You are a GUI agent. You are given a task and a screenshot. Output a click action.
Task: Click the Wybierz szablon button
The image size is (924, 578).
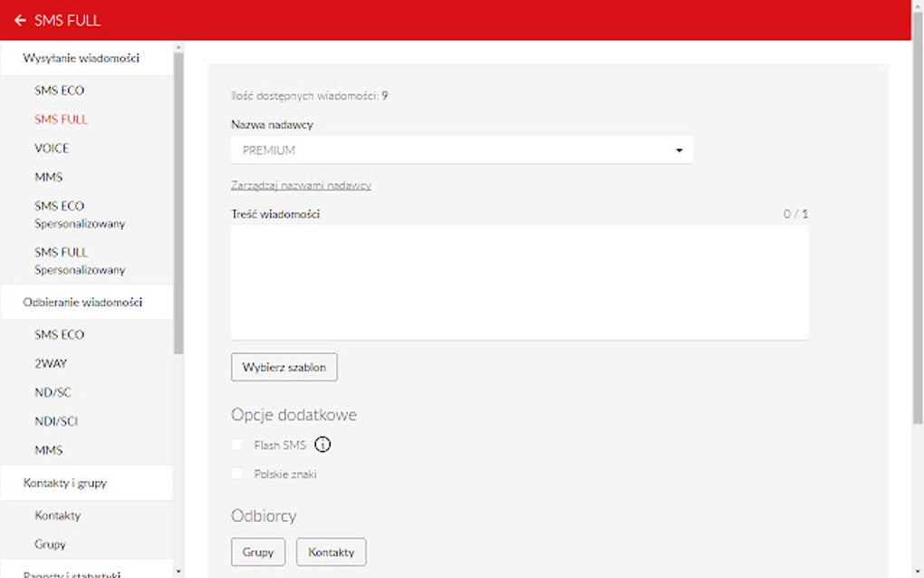(x=284, y=367)
